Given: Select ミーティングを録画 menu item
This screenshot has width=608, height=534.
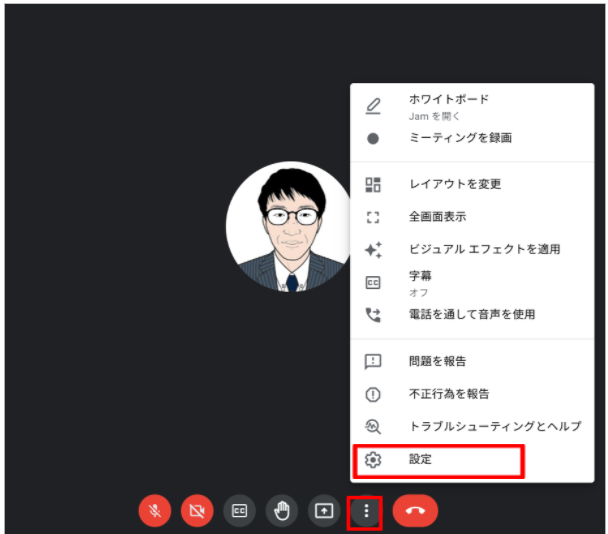Looking at the screenshot, I should (x=472, y=138).
